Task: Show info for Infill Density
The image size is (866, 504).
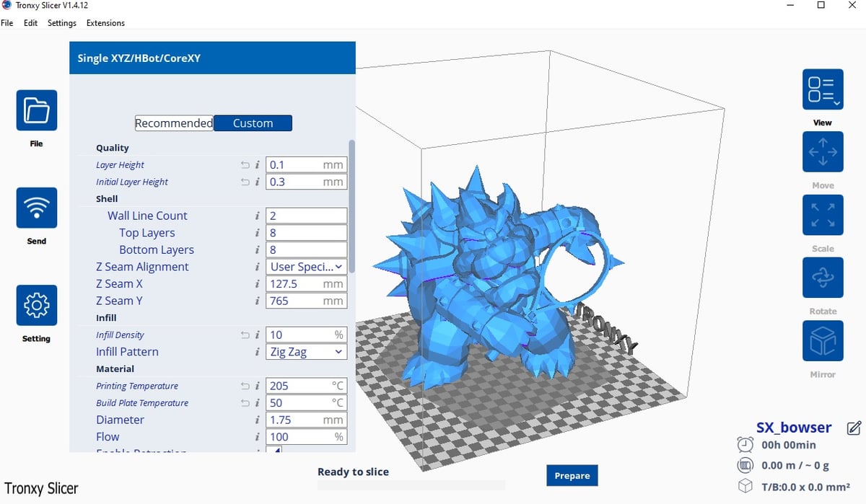Action: tap(258, 335)
